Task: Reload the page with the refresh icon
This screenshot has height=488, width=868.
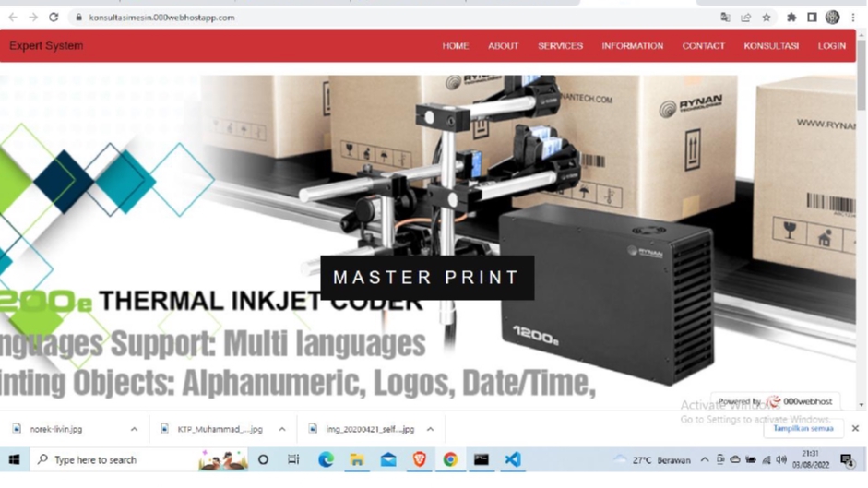Action: [54, 18]
